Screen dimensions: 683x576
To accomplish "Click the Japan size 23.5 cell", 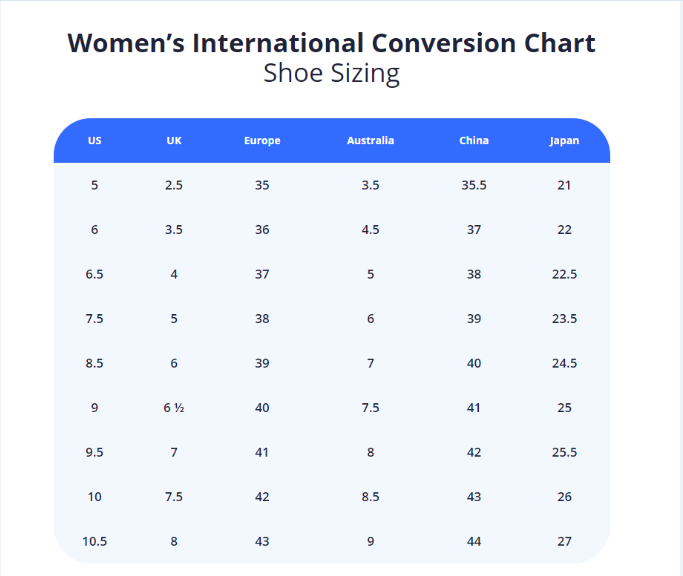I will [564, 319].
